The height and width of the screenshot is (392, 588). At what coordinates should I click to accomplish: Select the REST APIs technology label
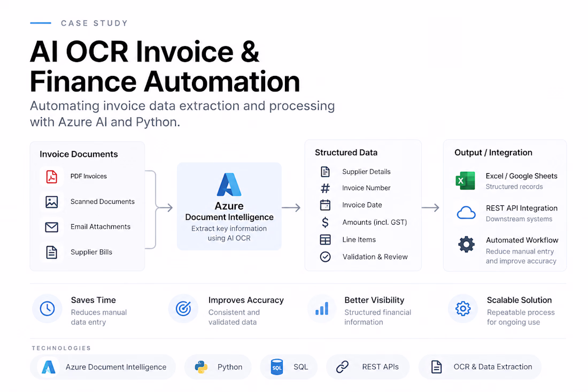click(380, 367)
